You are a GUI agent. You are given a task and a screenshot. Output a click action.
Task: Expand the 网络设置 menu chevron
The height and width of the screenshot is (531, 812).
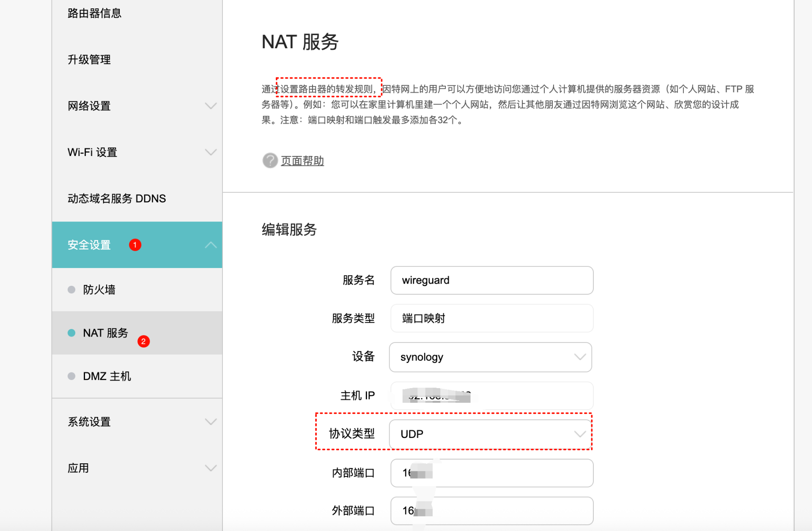point(211,106)
